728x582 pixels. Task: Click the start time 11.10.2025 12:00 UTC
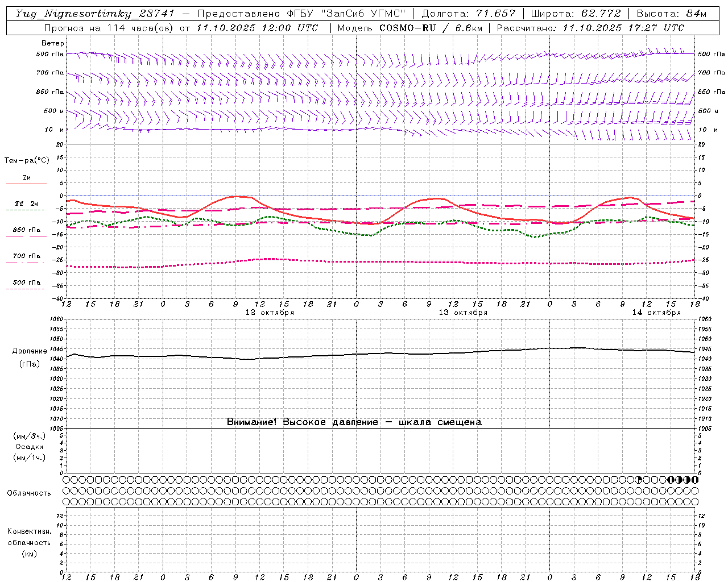[x=257, y=28]
